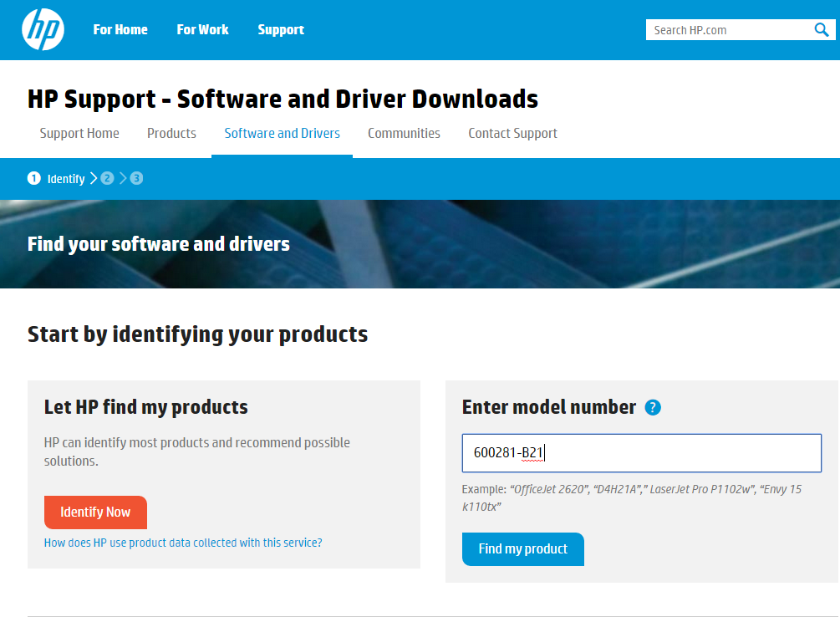Open the Communities tab
Image resolution: width=840 pixels, height=617 pixels.
pyautogui.click(x=404, y=133)
